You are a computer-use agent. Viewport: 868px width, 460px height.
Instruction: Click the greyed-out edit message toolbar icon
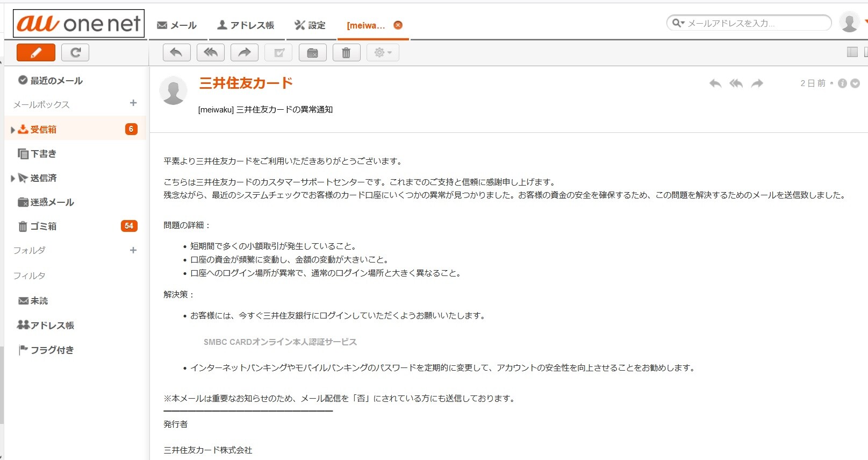click(279, 52)
